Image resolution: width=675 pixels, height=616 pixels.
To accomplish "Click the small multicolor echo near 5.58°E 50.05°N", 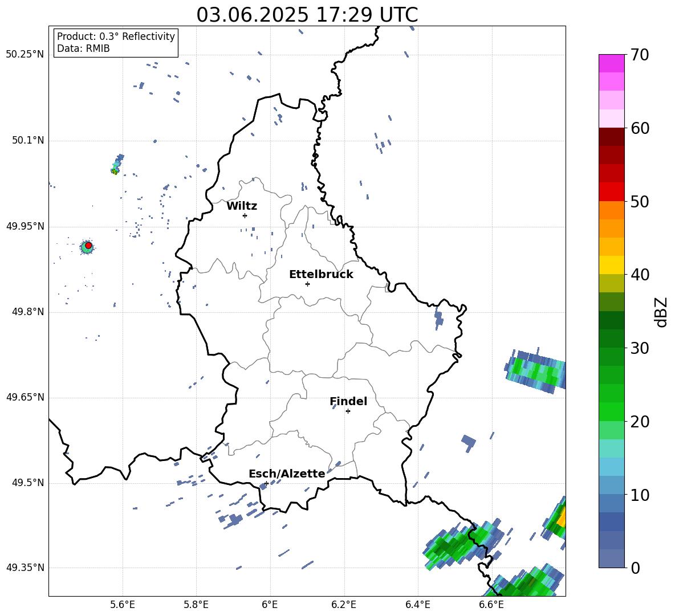I will tap(117, 165).
